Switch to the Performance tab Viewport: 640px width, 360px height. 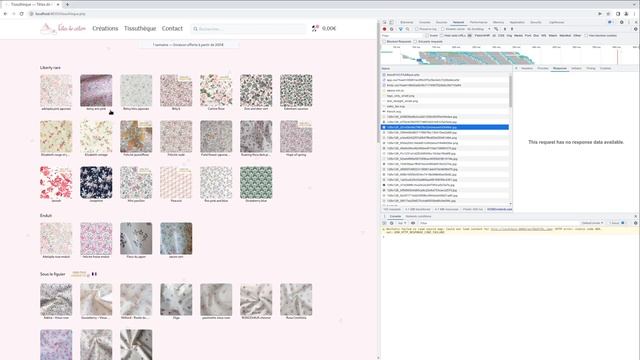(x=478, y=22)
